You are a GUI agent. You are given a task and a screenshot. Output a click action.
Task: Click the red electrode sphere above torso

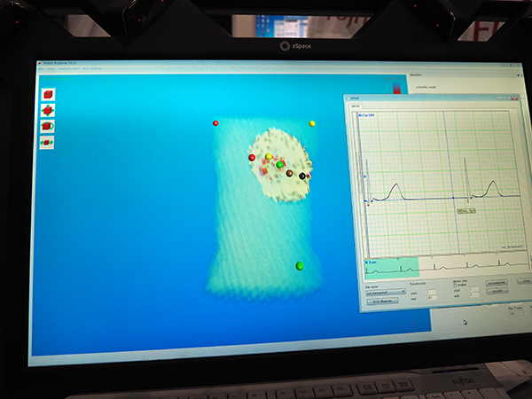(x=215, y=123)
